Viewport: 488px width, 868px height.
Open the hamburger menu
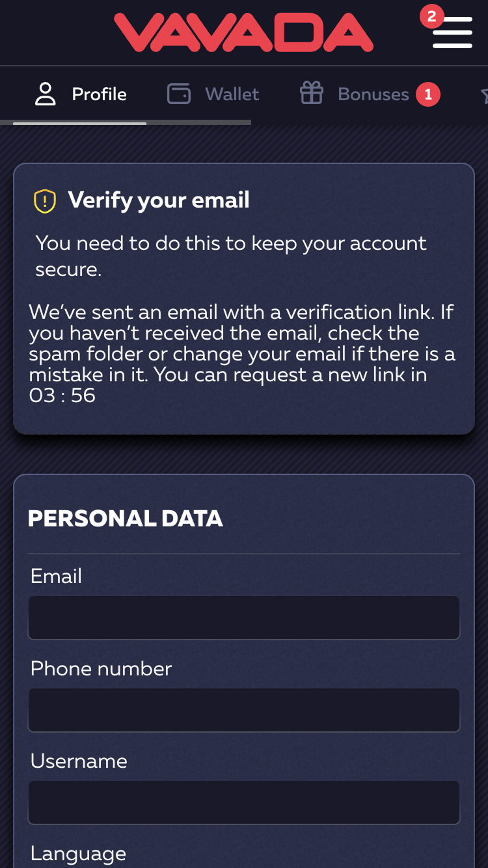[452, 33]
